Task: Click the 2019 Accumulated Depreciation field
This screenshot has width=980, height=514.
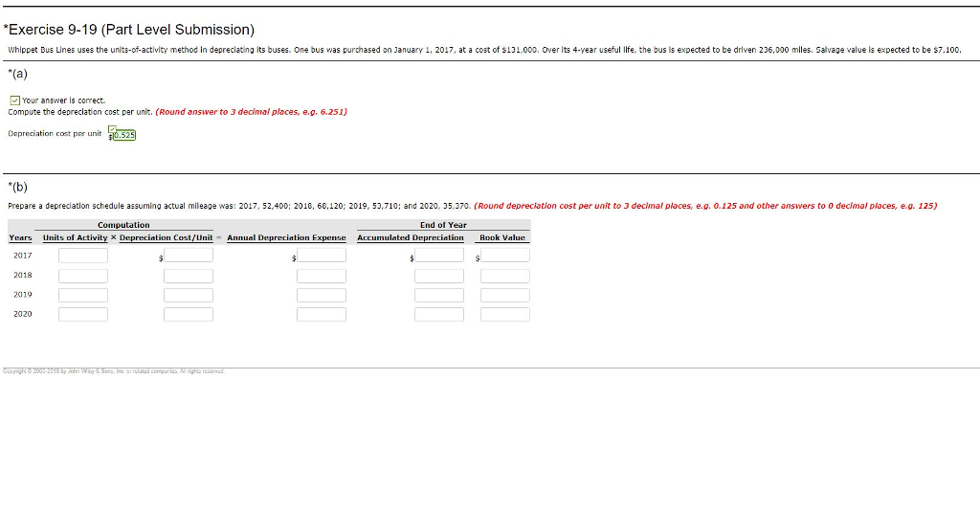Action: click(x=439, y=295)
